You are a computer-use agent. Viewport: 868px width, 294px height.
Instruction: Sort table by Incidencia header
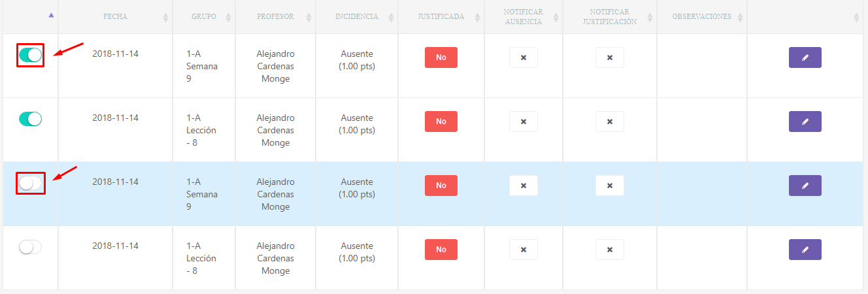pos(356,17)
